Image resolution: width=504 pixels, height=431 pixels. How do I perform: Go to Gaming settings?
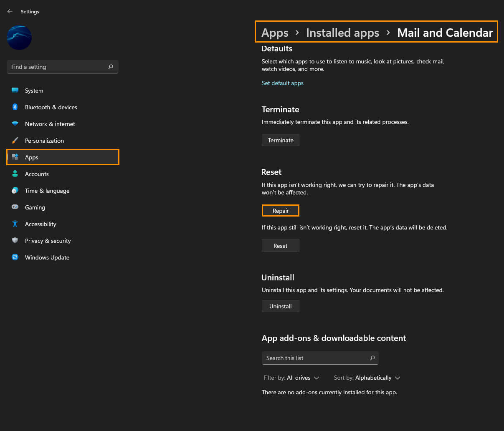[63, 207]
